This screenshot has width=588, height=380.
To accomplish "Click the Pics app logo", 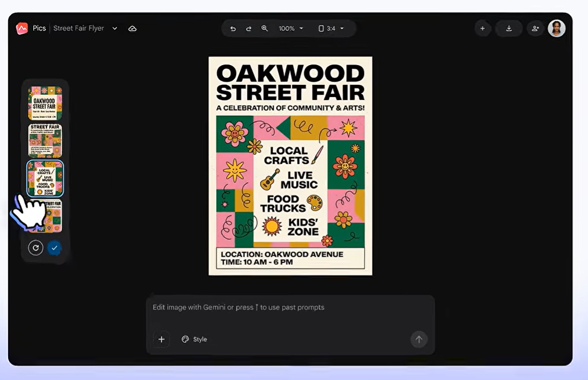I will tap(22, 29).
